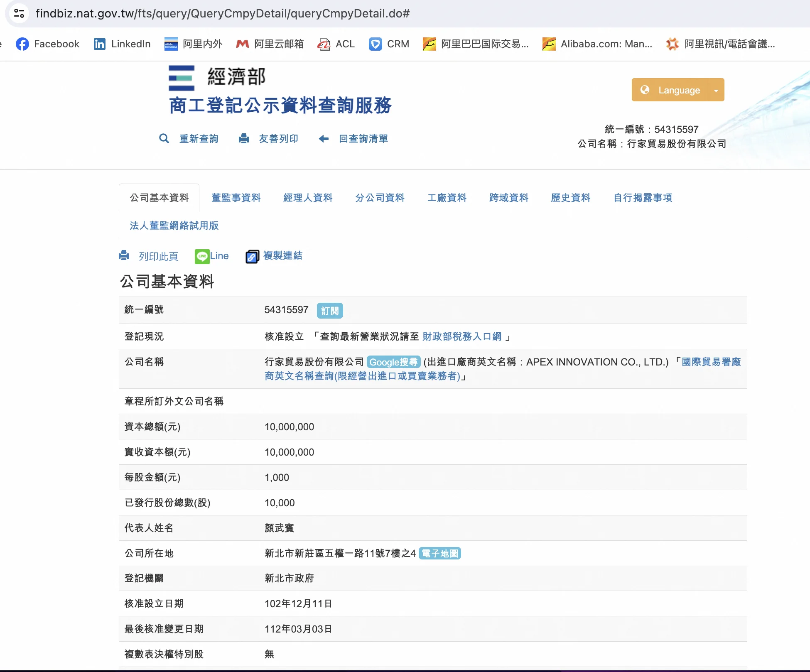The image size is (810, 672).
Task: Open the 法人董監網絡試用版 tab
Action: click(174, 226)
